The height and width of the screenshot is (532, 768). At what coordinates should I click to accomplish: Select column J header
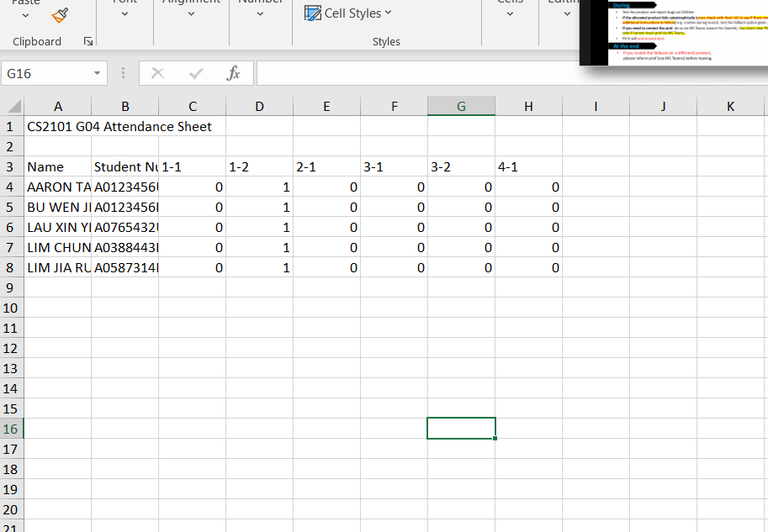click(x=663, y=106)
